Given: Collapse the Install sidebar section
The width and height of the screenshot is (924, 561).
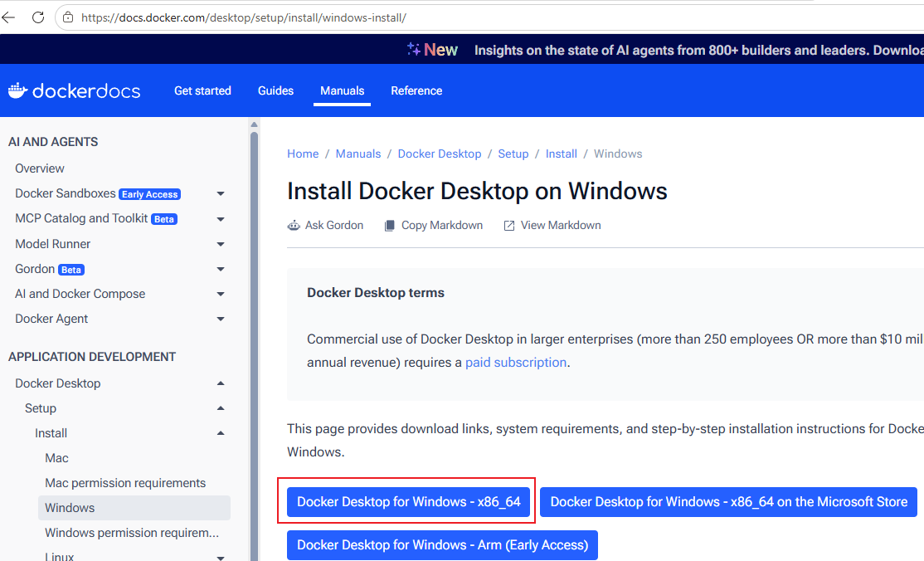Looking at the screenshot, I should point(221,433).
